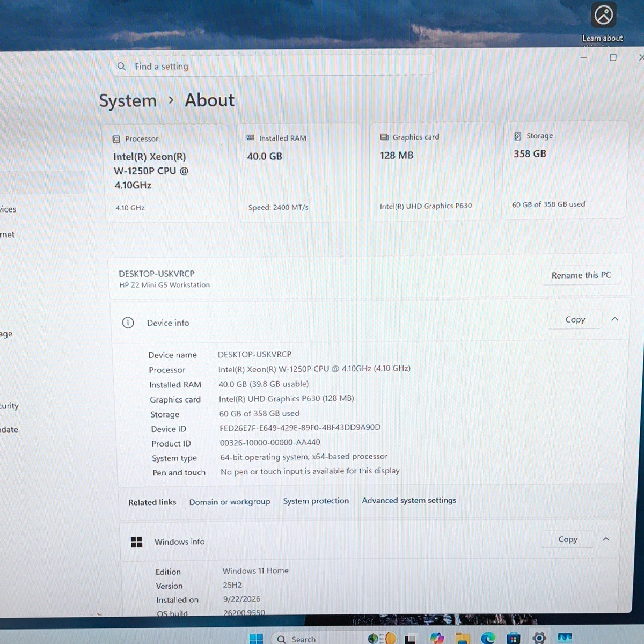Open Copilot from the taskbar
This screenshot has height=644, width=644.
[437, 638]
